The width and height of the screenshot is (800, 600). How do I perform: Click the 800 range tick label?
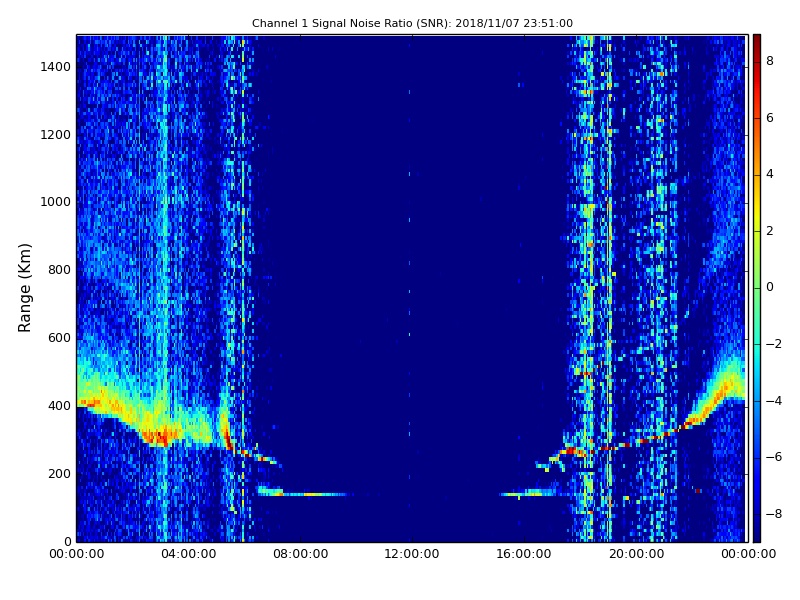[x=60, y=270]
